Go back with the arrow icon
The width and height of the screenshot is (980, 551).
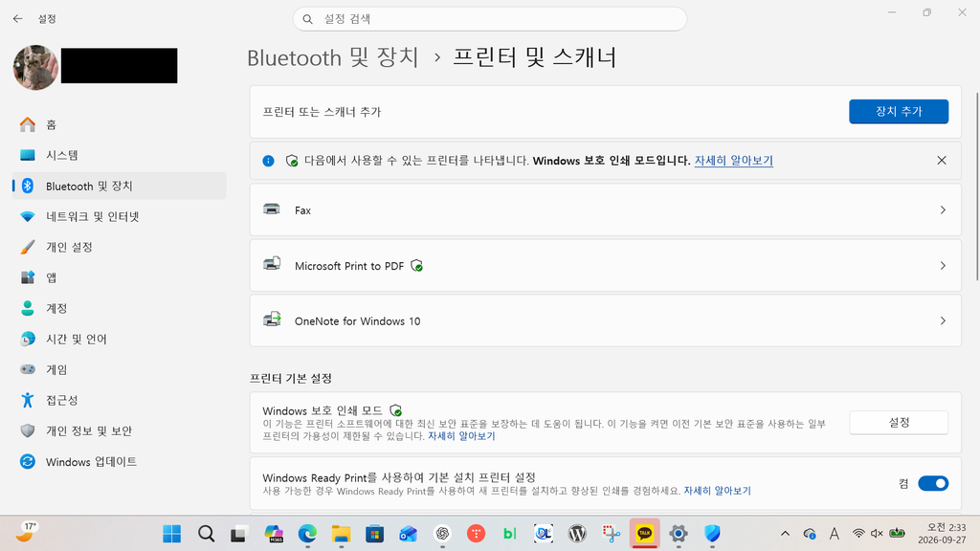(17, 19)
